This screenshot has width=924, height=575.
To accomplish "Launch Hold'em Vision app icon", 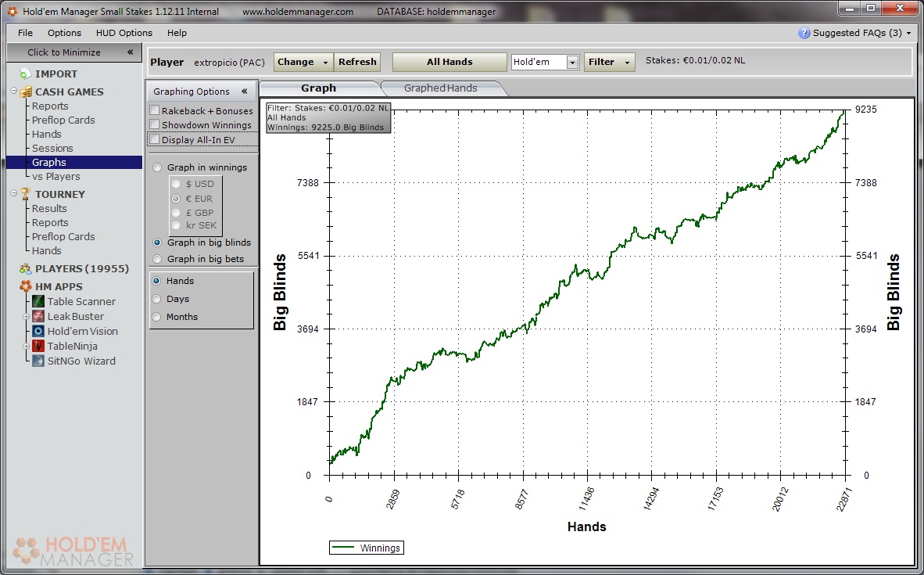I will 38,332.
